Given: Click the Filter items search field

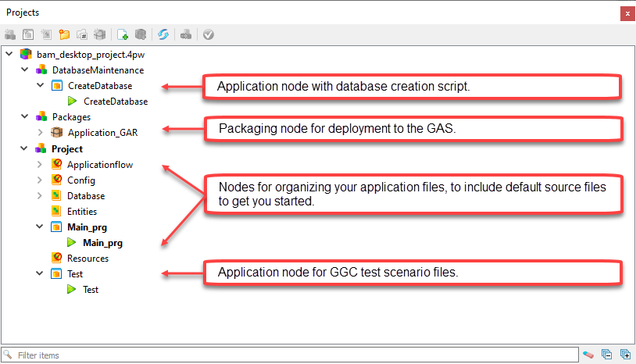Looking at the screenshot, I should click(289, 355).
